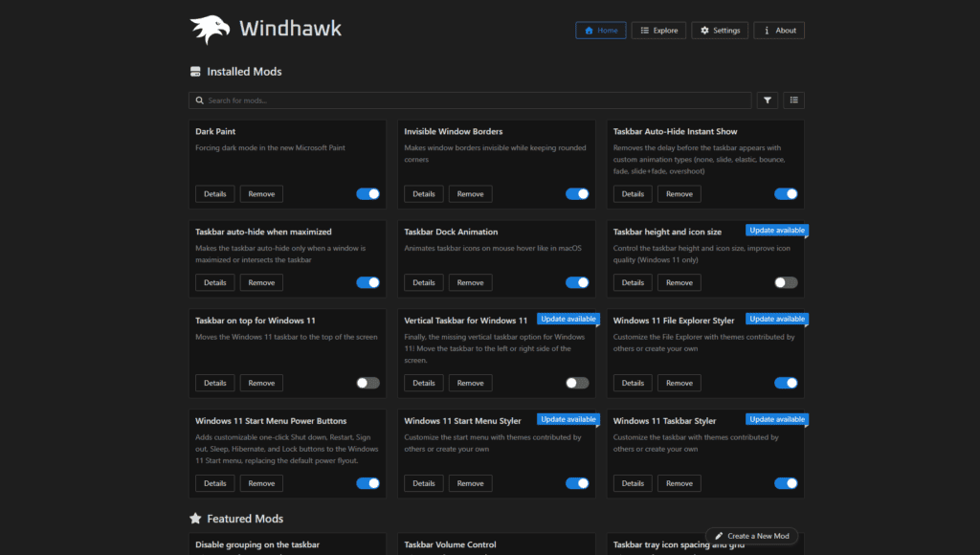The height and width of the screenshot is (555, 980).
Task: View Details of Start Menu Power Buttons
Action: click(x=215, y=483)
